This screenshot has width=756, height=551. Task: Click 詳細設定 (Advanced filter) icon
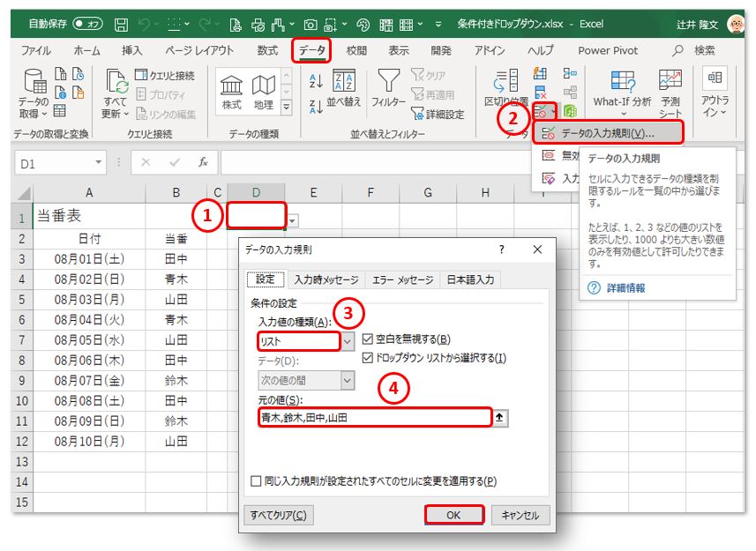pos(438,114)
